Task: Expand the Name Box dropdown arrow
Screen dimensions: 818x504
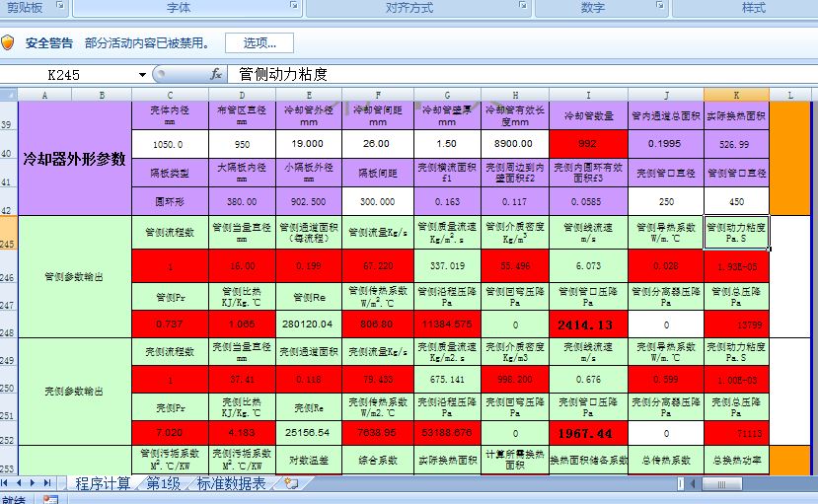Action: click(x=142, y=75)
